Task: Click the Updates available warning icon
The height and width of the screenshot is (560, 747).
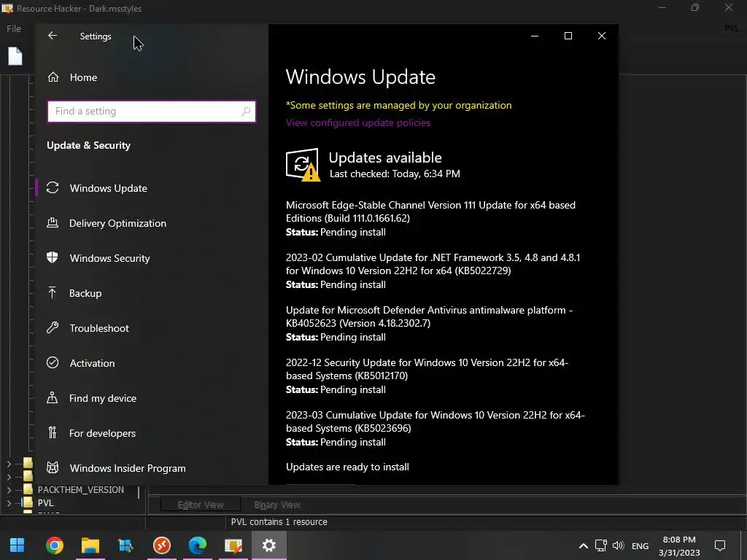Action: [303, 165]
